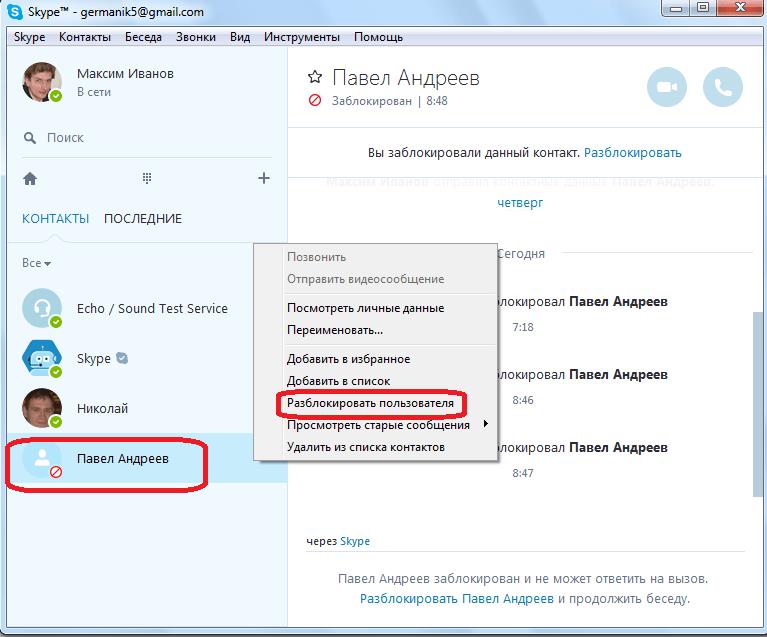Click Николай's contact photo
The width and height of the screenshot is (767, 637).
[x=42, y=408]
